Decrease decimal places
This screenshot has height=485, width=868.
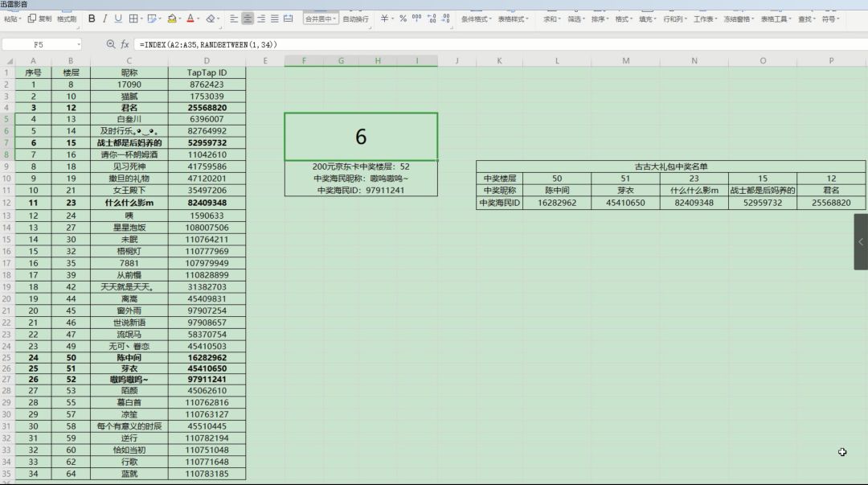click(446, 18)
